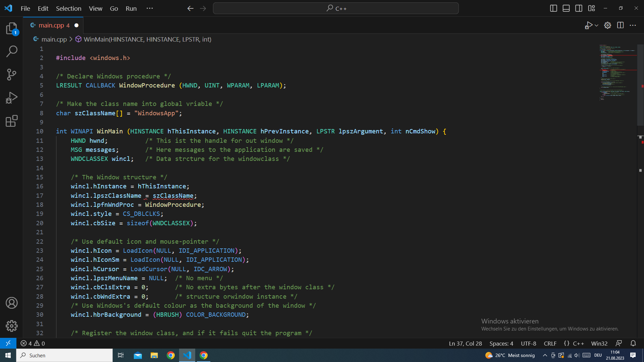This screenshot has width=644, height=362.
Task: Go forward using the right arrow
Action: pyautogui.click(x=203, y=8)
